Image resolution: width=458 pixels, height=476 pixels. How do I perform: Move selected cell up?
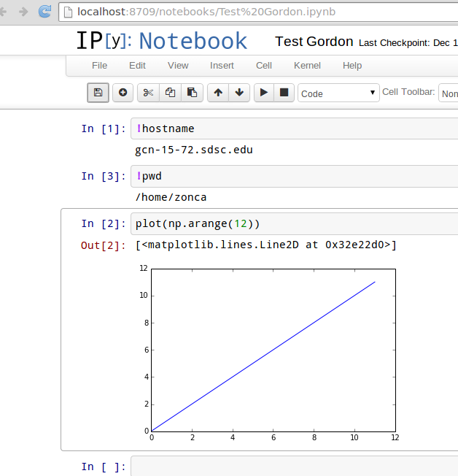pyautogui.click(x=218, y=93)
